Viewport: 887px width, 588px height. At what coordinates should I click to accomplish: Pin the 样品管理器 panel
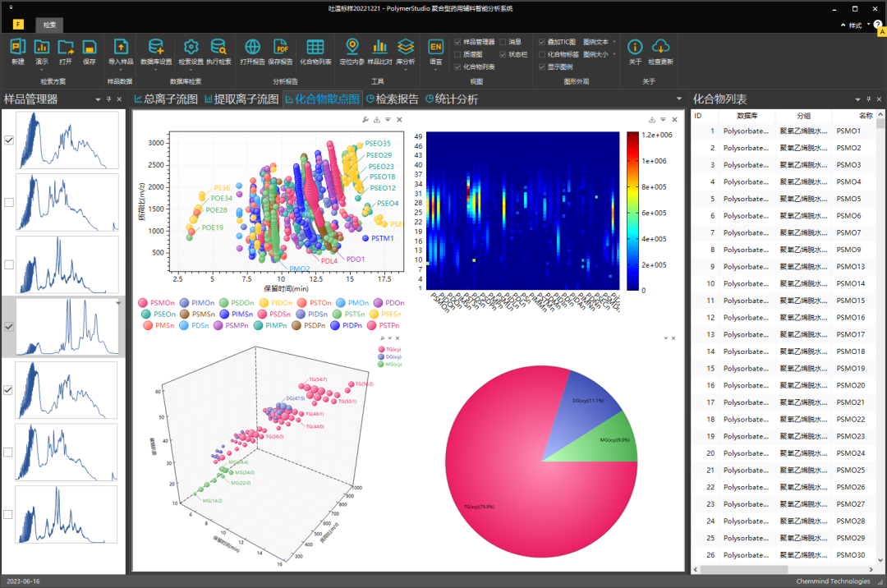[x=108, y=99]
